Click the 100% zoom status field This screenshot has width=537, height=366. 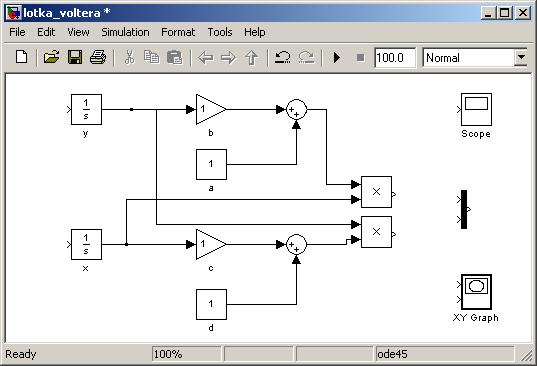[x=187, y=354]
